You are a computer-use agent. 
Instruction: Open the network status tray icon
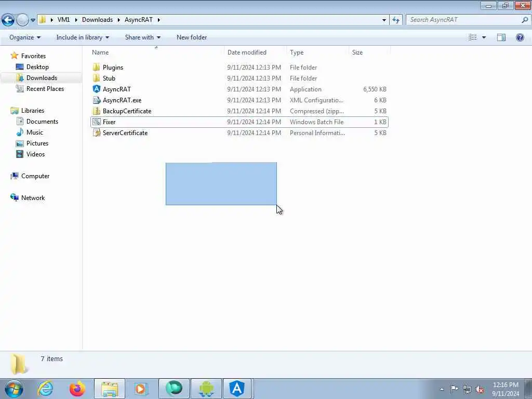click(467, 389)
